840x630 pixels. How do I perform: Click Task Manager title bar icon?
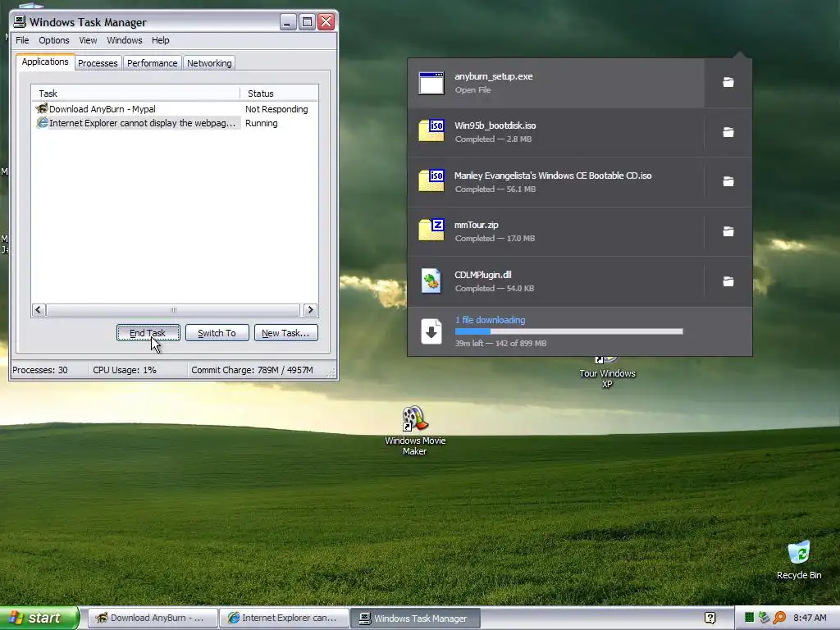point(20,21)
